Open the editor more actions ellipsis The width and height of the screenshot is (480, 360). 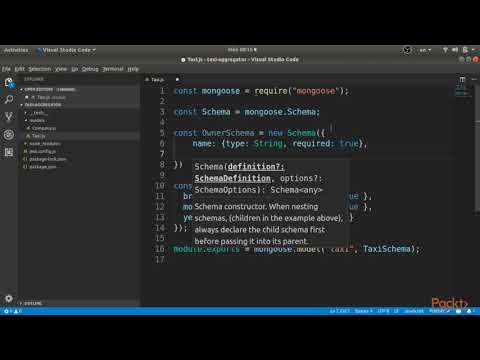(474, 79)
